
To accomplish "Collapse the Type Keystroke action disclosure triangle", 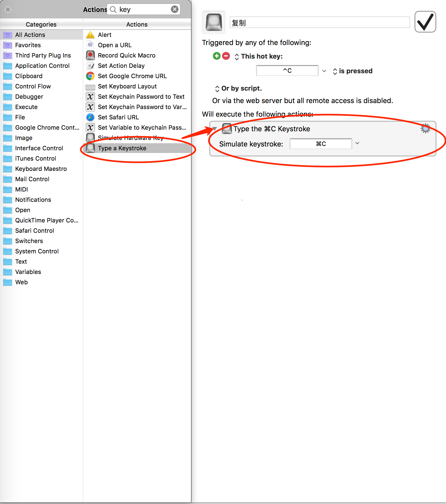I will click(x=215, y=129).
